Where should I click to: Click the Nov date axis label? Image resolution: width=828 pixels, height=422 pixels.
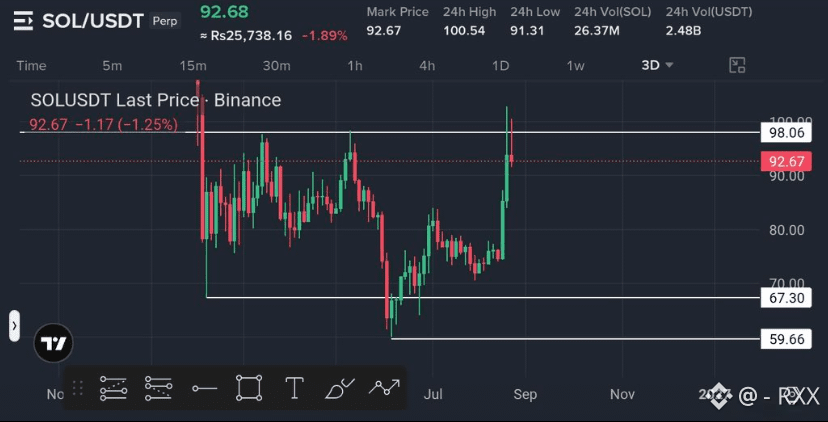click(622, 394)
